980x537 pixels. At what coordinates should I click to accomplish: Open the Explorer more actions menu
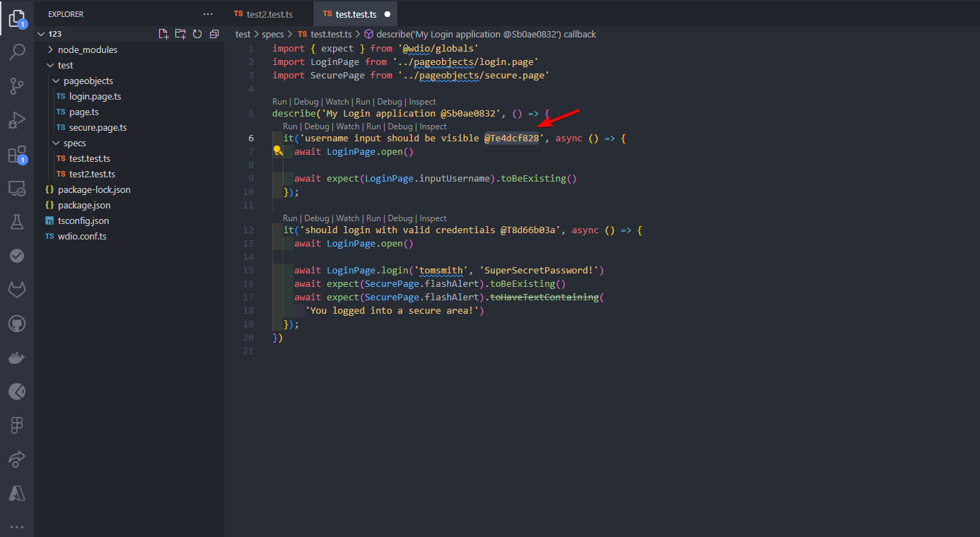(207, 13)
